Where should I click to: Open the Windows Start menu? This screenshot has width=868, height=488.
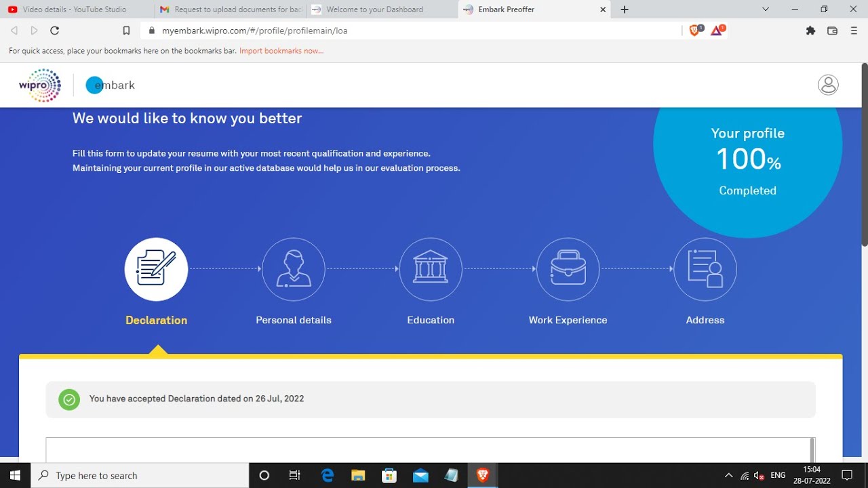[15, 476]
